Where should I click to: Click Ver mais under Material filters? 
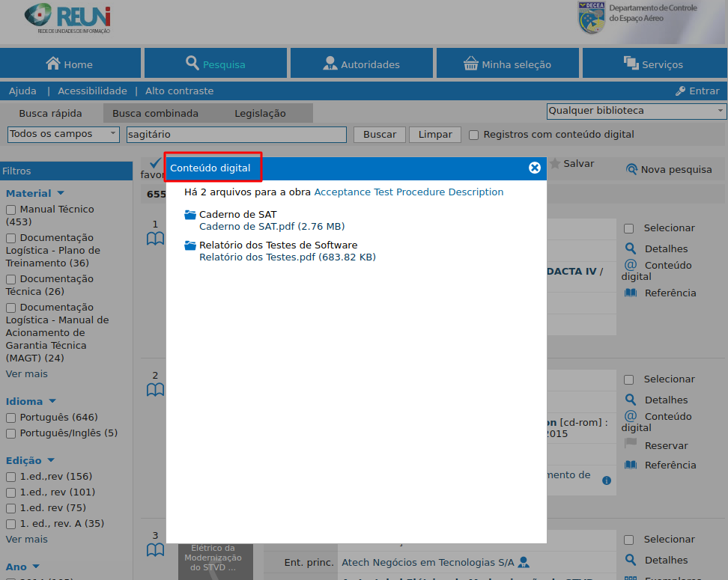pyautogui.click(x=26, y=374)
